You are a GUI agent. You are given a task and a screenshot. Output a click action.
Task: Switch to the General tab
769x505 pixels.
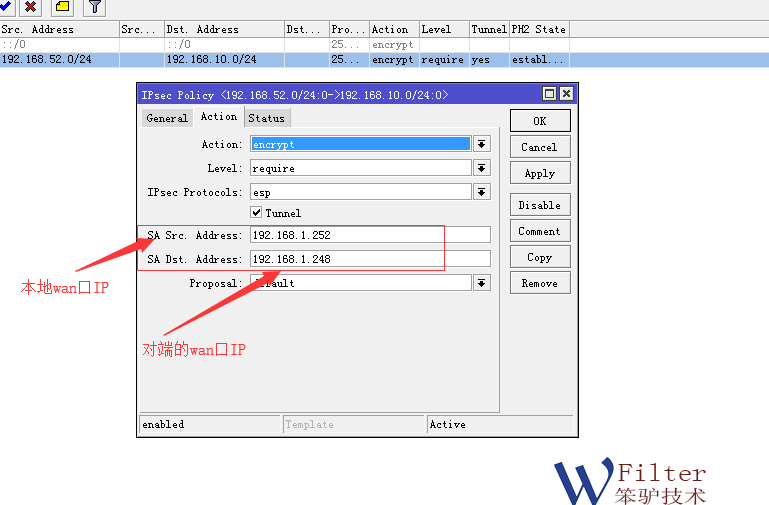pos(166,118)
